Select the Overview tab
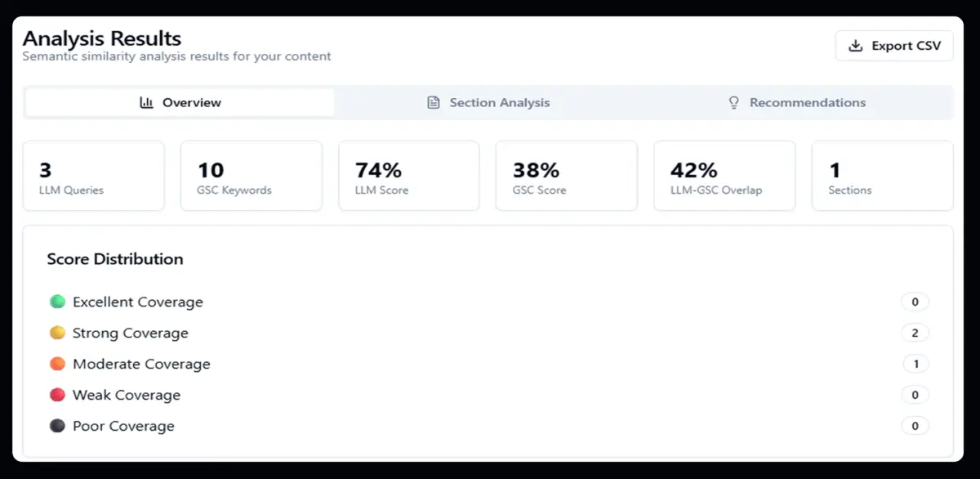The height and width of the screenshot is (479, 980). [x=180, y=102]
